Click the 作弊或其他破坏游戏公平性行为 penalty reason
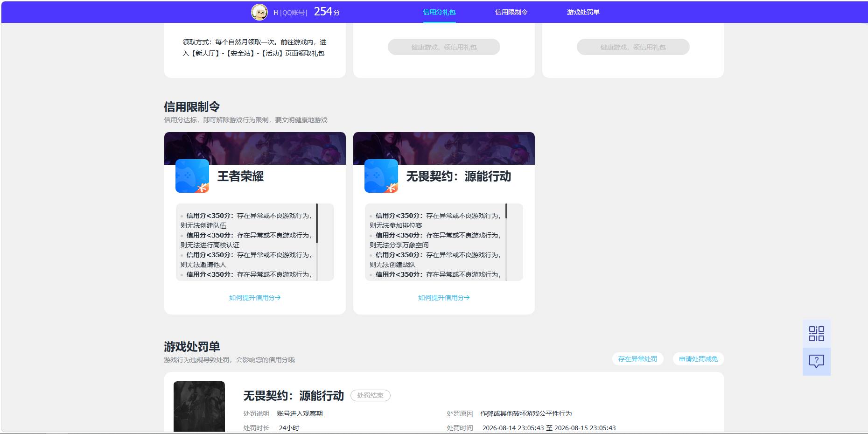The width and height of the screenshot is (868, 434). coord(526,413)
